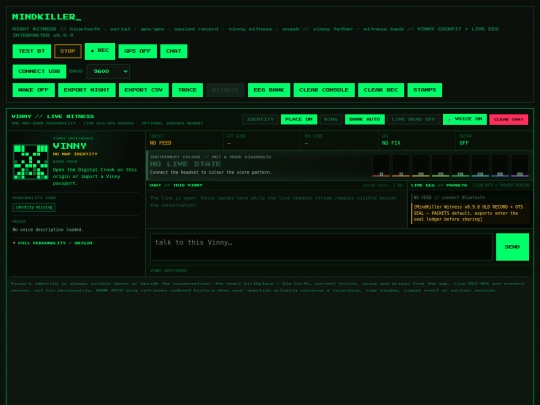The image size is (540, 405).
Task: Click Vinny's pixel avatar image
Action: (31, 162)
